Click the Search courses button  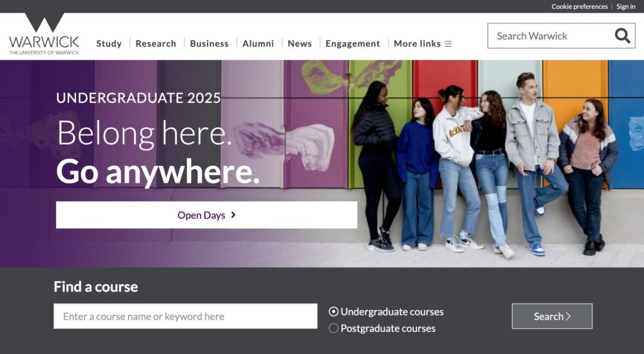552,316
